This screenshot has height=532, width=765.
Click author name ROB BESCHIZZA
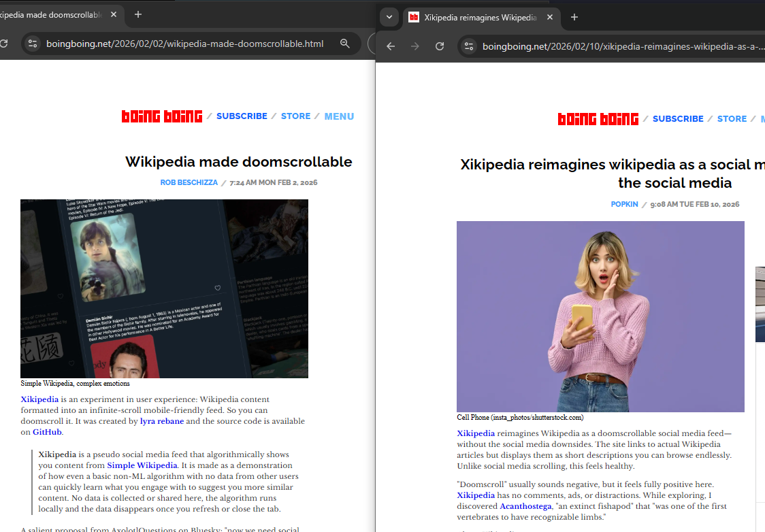(187, 183)
